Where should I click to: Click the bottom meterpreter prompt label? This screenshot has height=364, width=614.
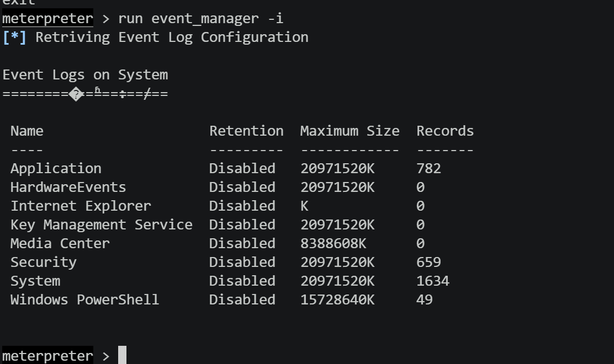click(48, 355)
